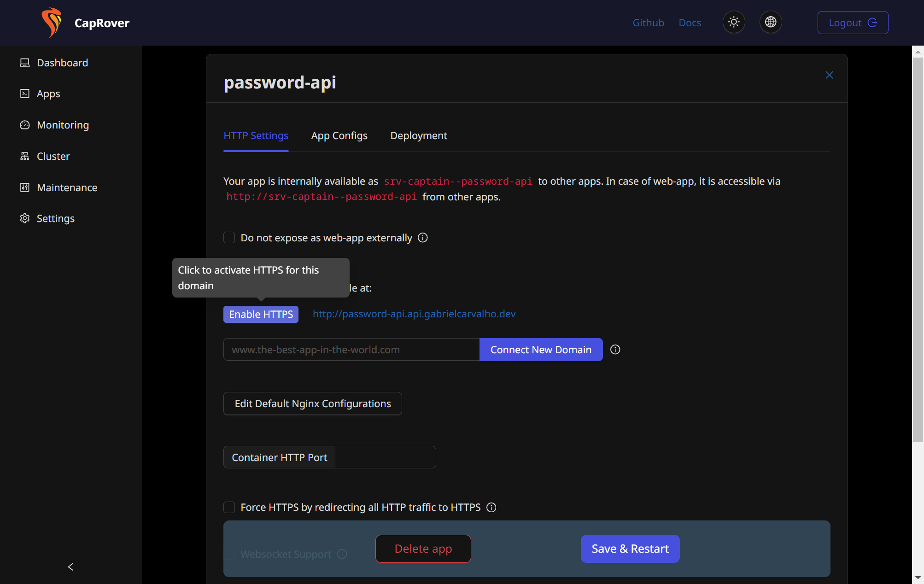Viewport: 924px width, 584px height.
Task: Click Connect New Domain button
Action: pyautogui.click(x=541, y=350)
